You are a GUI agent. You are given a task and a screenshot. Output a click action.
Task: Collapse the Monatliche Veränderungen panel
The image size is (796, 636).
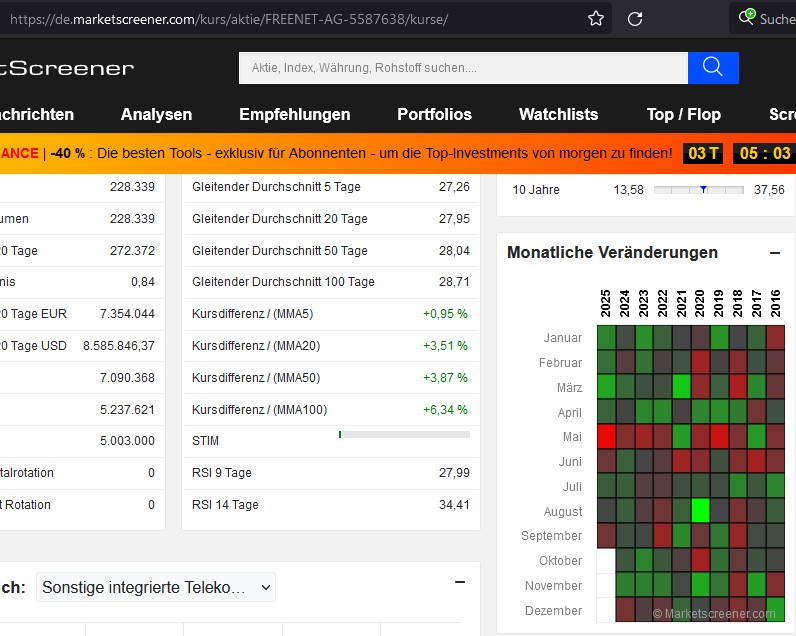tap(775, 252)
